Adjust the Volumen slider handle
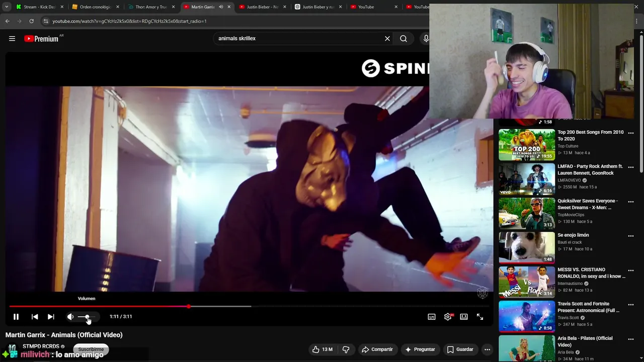 [x=87, y=317]
